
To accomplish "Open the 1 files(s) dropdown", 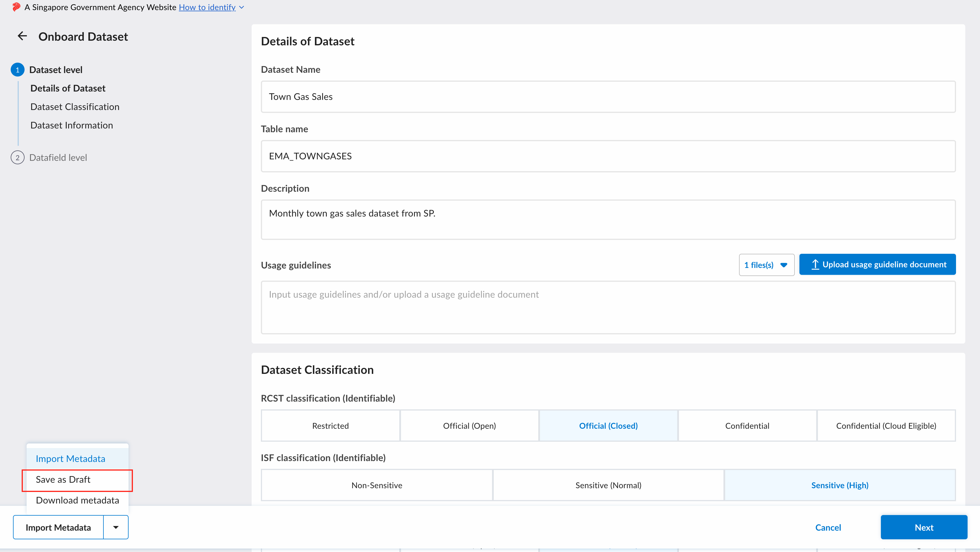I will 766,264.
